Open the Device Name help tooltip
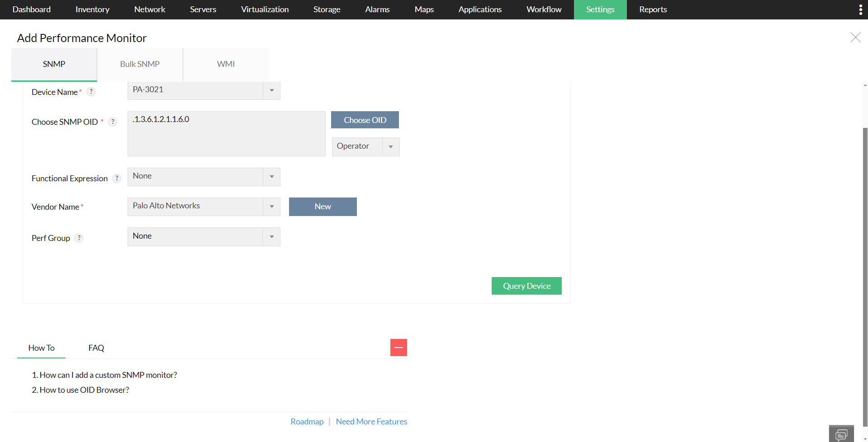 coord(91,91)
